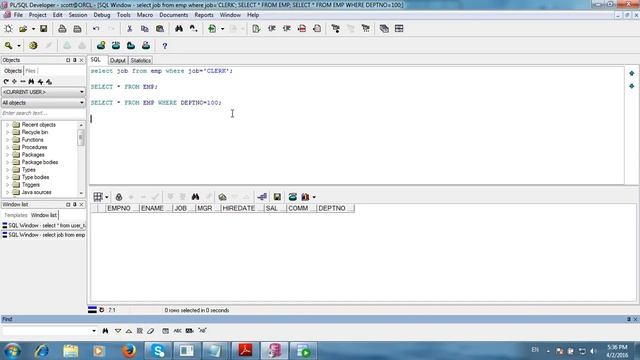This screenshot has height=360, width=640.
Task: Switch to the Output tab
Action: tap(118, 60)
